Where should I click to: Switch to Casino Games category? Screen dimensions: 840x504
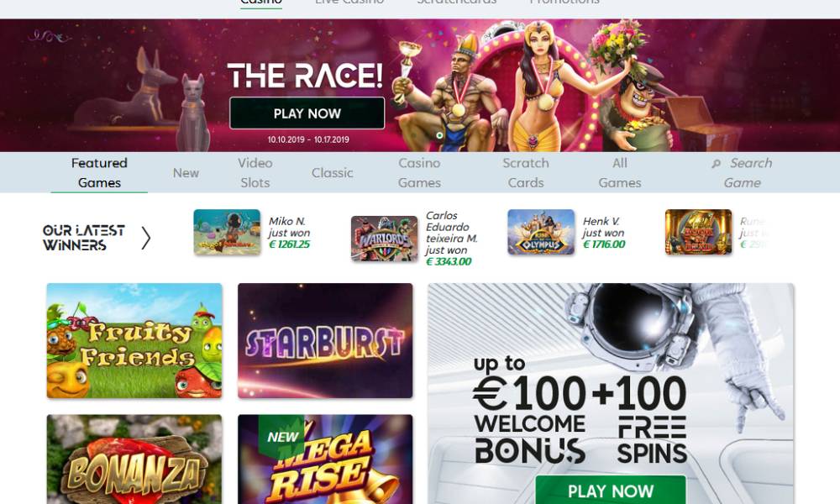(x=419, y=172)
